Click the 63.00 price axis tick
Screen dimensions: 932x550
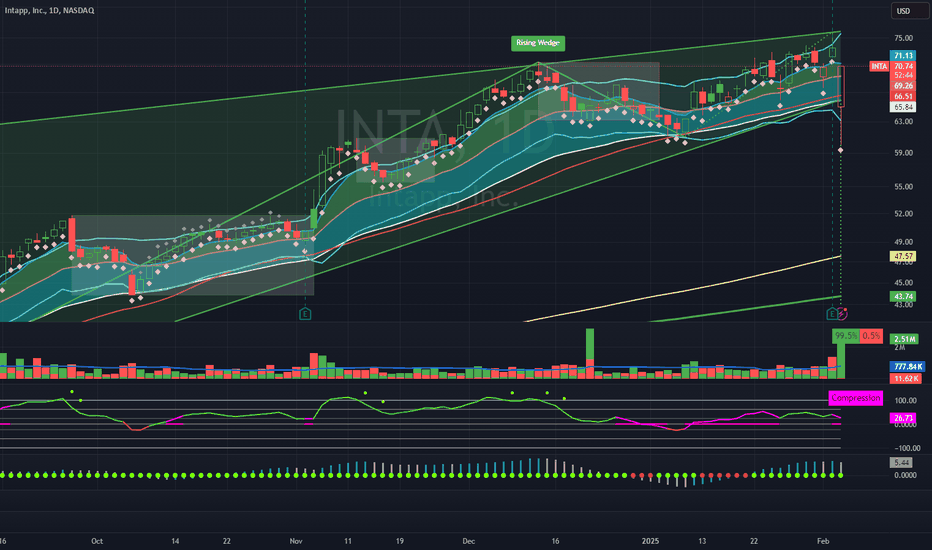[x=903, y=121]
